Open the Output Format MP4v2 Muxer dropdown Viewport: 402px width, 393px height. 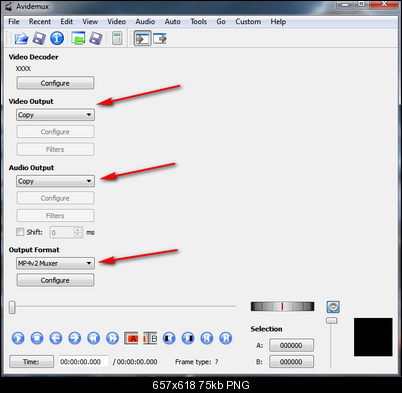click(x=55, y=263)
